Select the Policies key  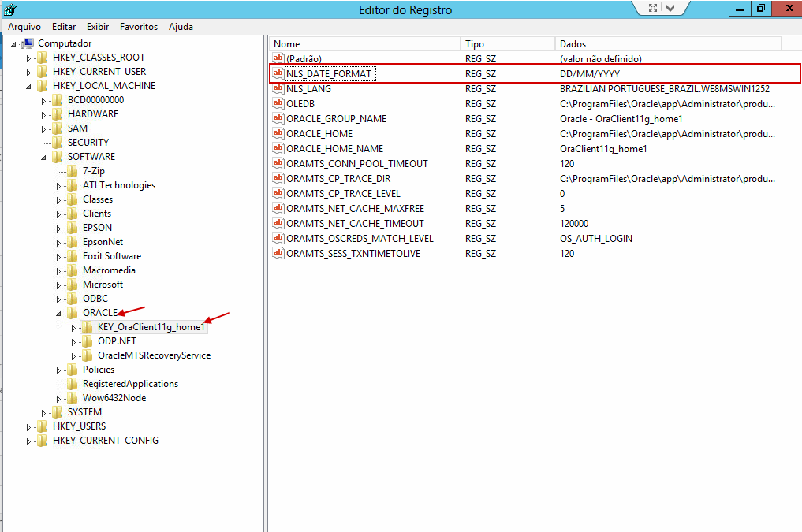[x=99, y=370]
